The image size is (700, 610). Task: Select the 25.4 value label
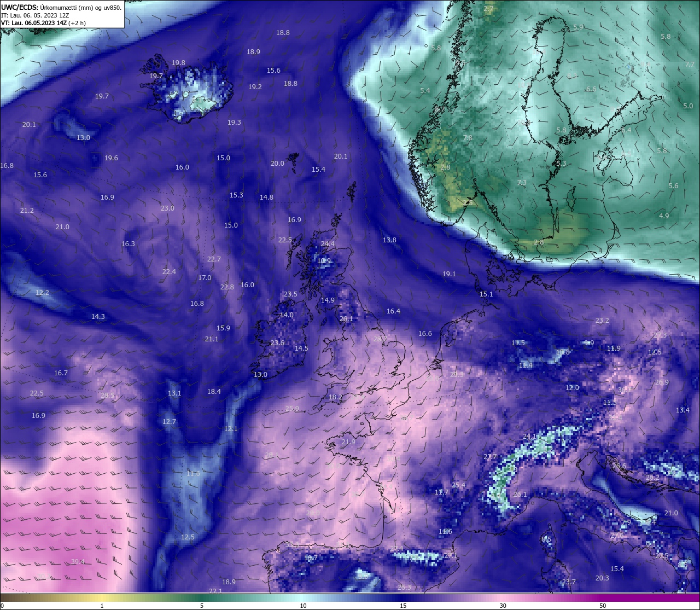tap(458, 485)
